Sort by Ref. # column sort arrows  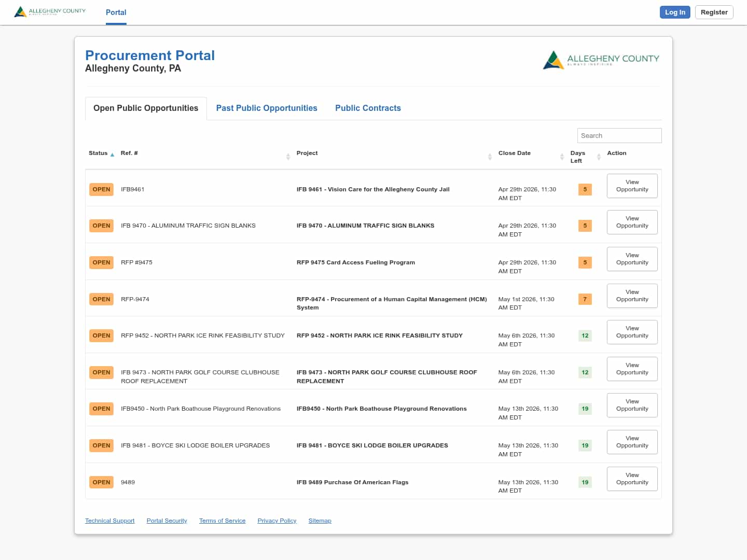click(288, 157)
